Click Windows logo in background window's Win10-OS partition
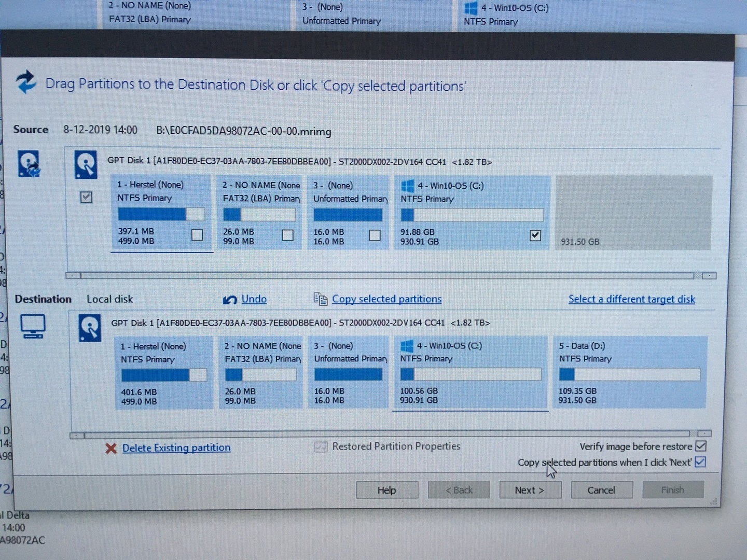Image resolution: width=747 pixels, height=560 pixels. coord(471,8)
